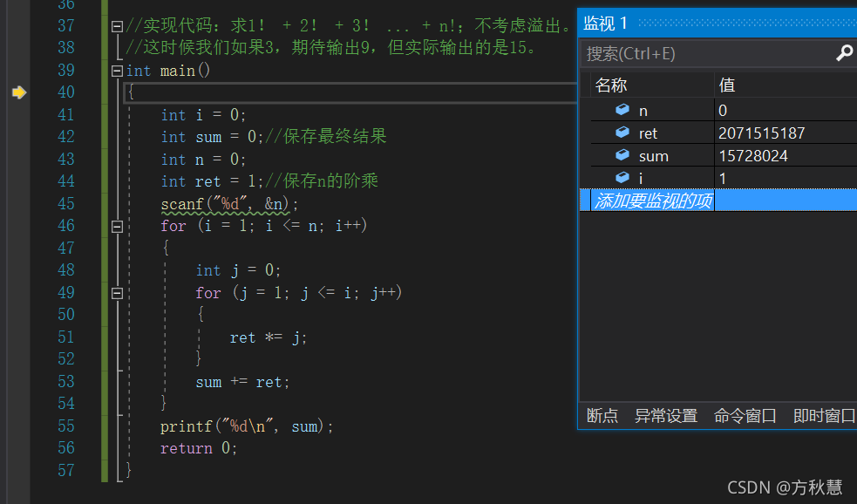Viewport: 857px width, 504px height.
Task: Collapse the comment block at line 37
Action: (x=117, y=26)
